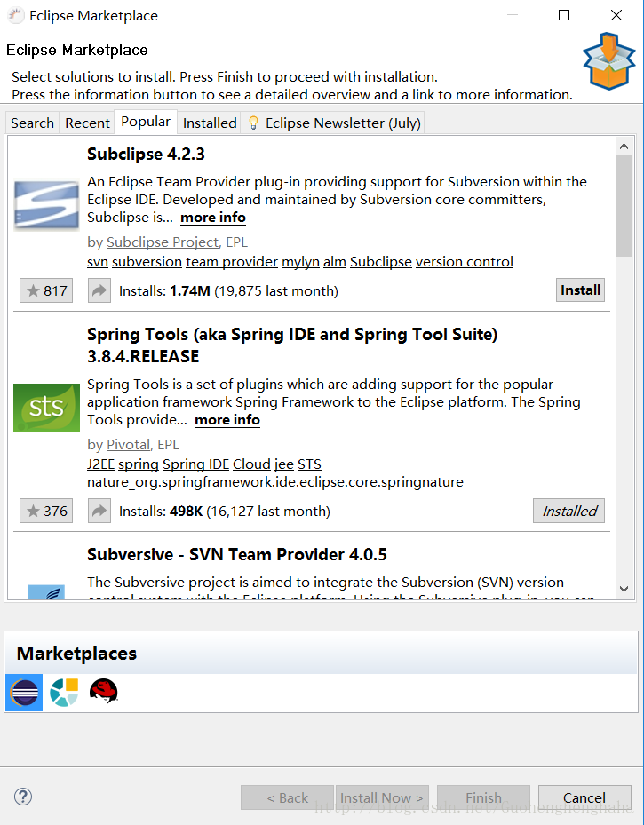Open more info link for Subclipse

[213, 218]
